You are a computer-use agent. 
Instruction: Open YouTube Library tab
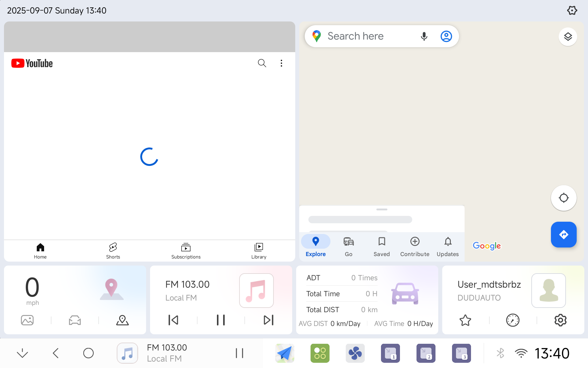(259, 251)
